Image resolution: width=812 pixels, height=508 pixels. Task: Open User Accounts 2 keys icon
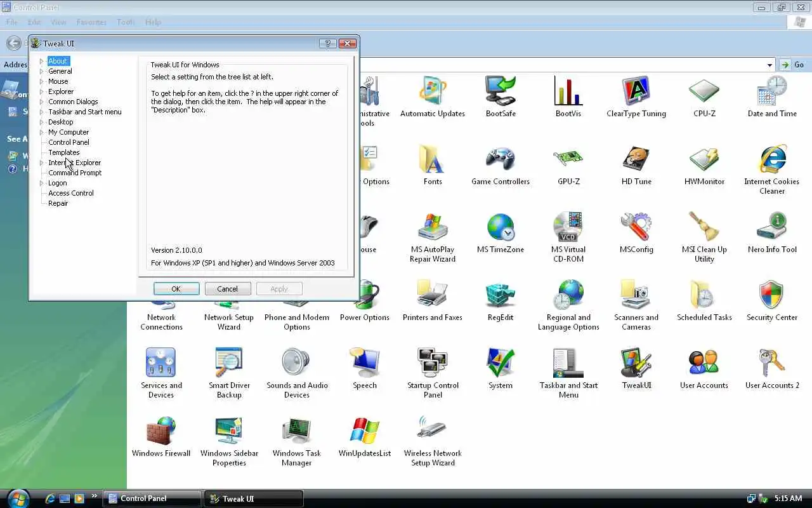[x=772, y=363]
